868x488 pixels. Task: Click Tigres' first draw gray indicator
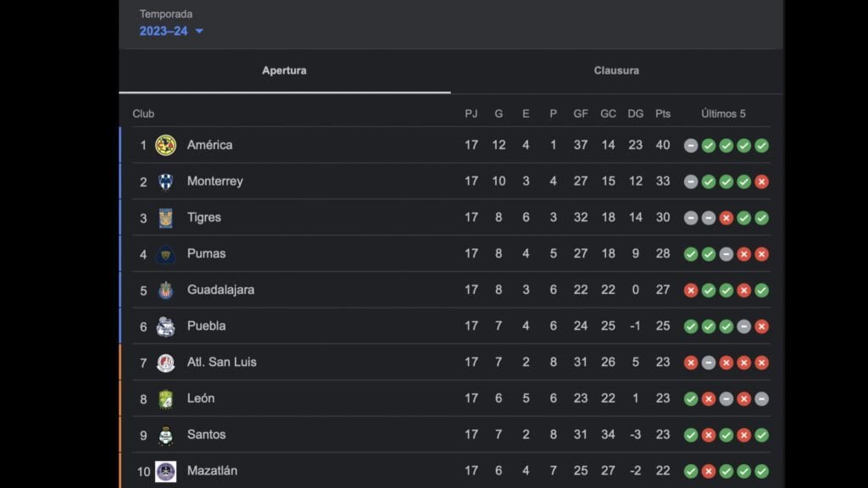[691, 218]
